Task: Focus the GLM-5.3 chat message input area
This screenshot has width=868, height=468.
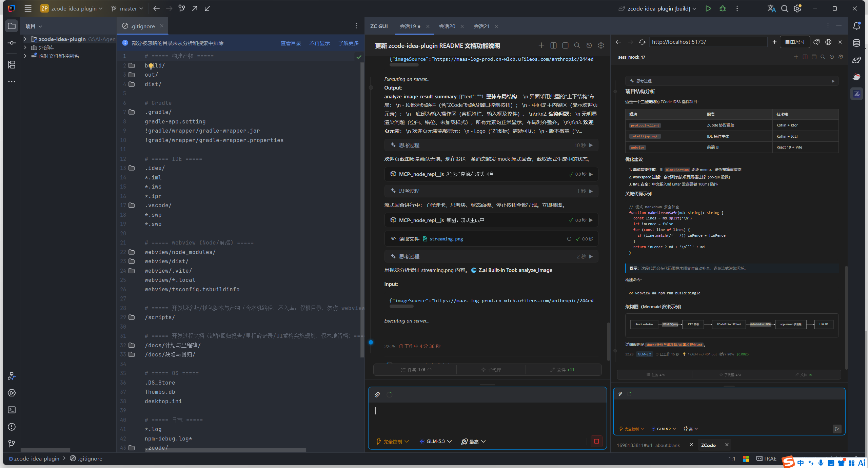Action: coord(488,418)
